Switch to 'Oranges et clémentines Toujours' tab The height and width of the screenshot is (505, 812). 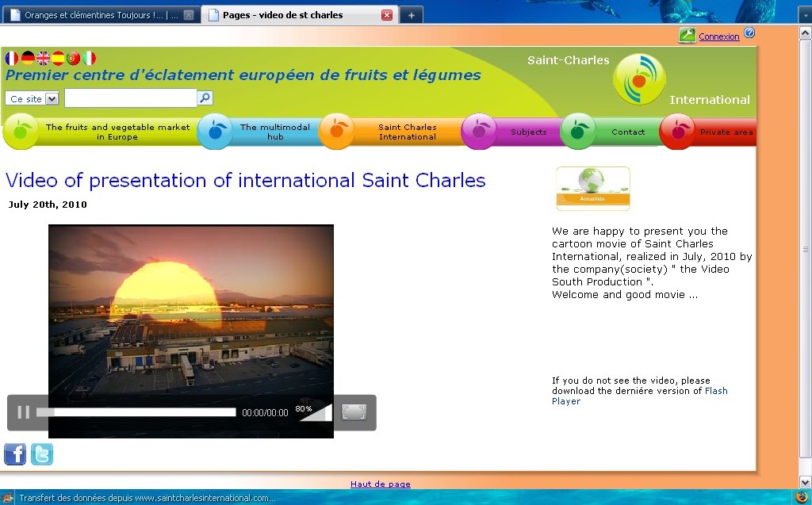(x=101, y=15)
